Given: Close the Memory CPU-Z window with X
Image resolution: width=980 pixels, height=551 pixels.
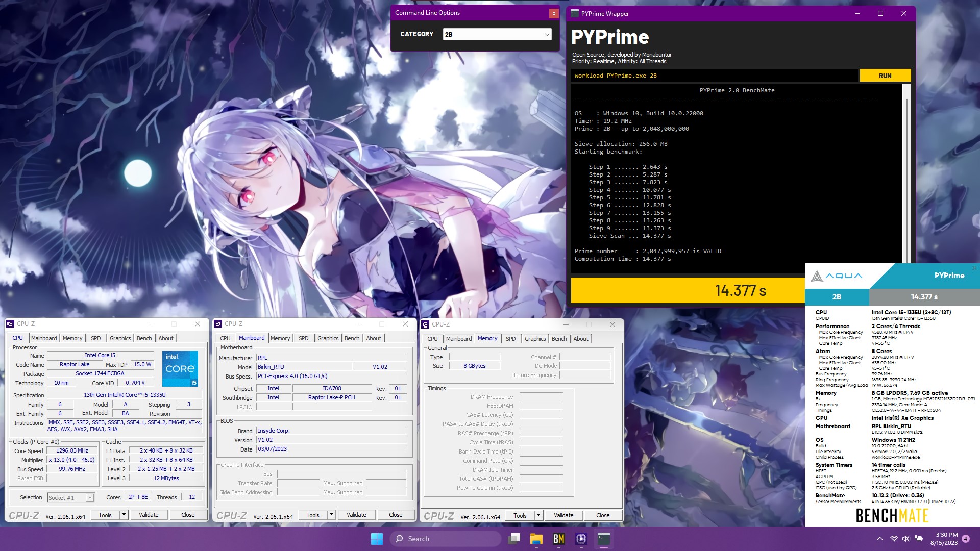Looking at the screenshot, I should point(612,324).
